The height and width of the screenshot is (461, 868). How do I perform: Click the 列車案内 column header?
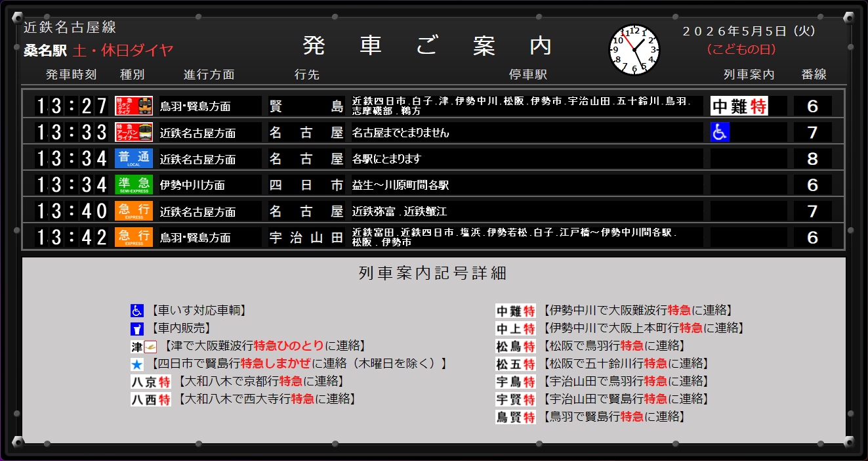click(x=749, y=74)
